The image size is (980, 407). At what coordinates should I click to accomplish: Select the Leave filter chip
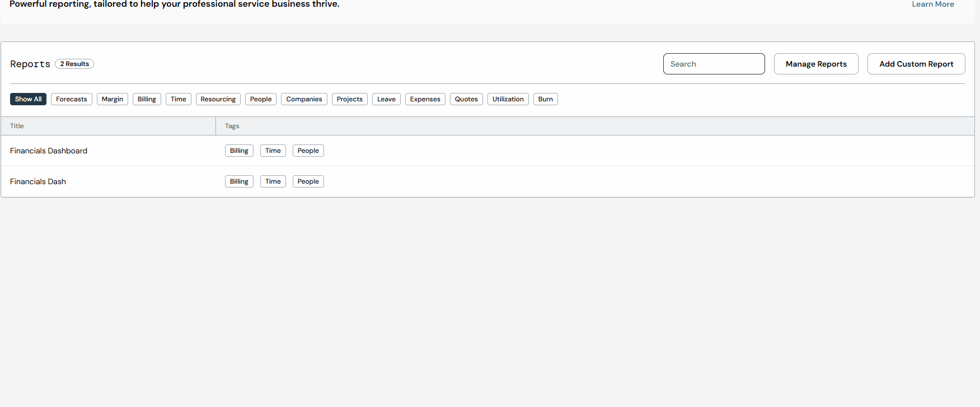click(386, 99)
